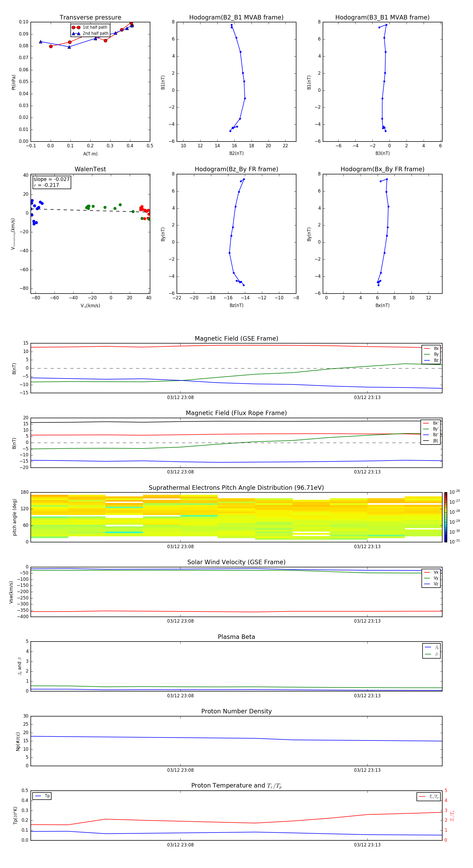This screenshot has width=473, height=868.
Task: Click the |B| legend entry in Flux Rope Frame plot
Action: coord(431,441)
